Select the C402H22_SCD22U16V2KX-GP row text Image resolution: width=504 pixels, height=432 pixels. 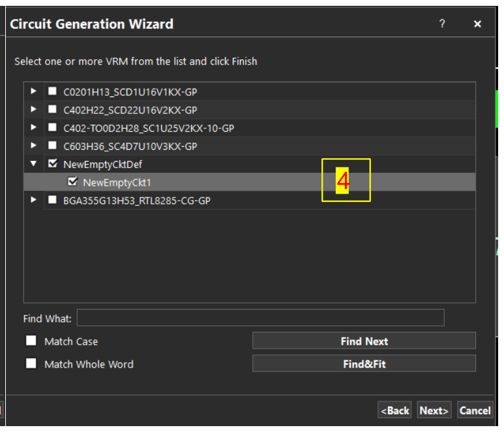pyautogui.click(x=130, y=110)
